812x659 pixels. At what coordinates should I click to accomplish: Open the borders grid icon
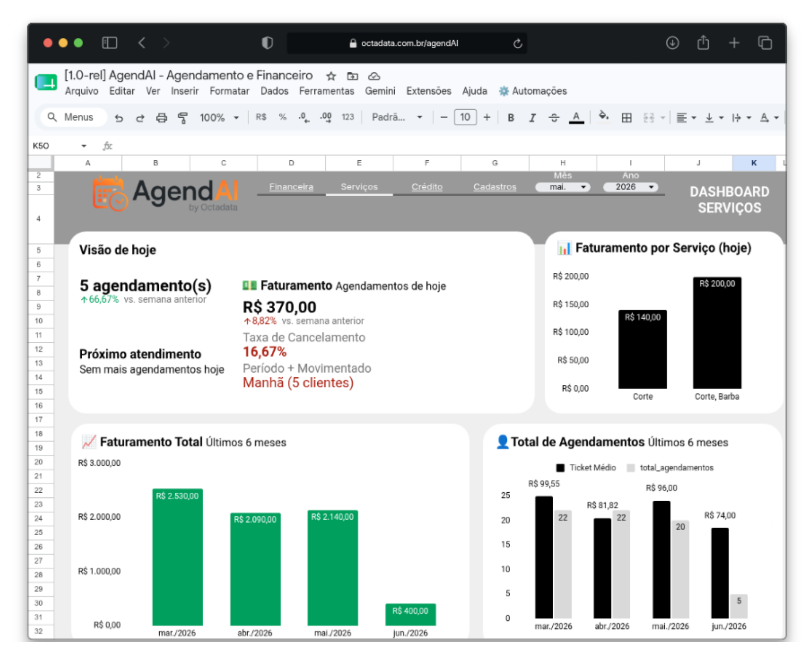(x=627, y=118)
